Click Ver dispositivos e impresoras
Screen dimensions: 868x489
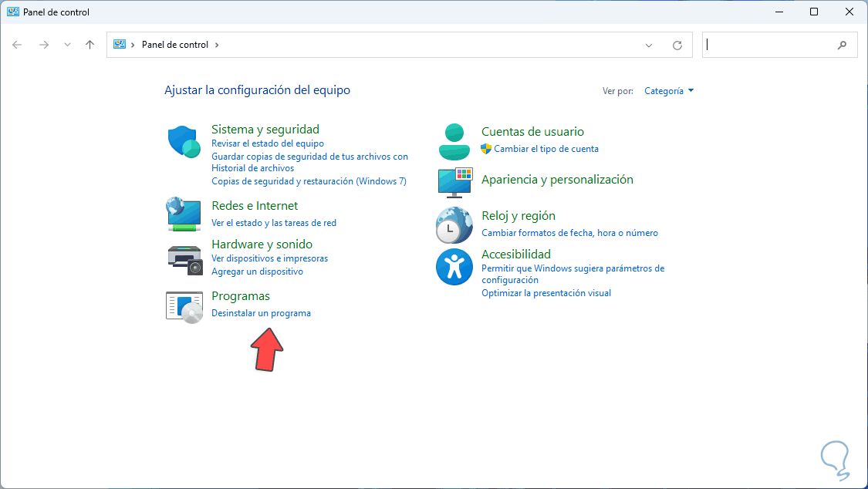269,258
